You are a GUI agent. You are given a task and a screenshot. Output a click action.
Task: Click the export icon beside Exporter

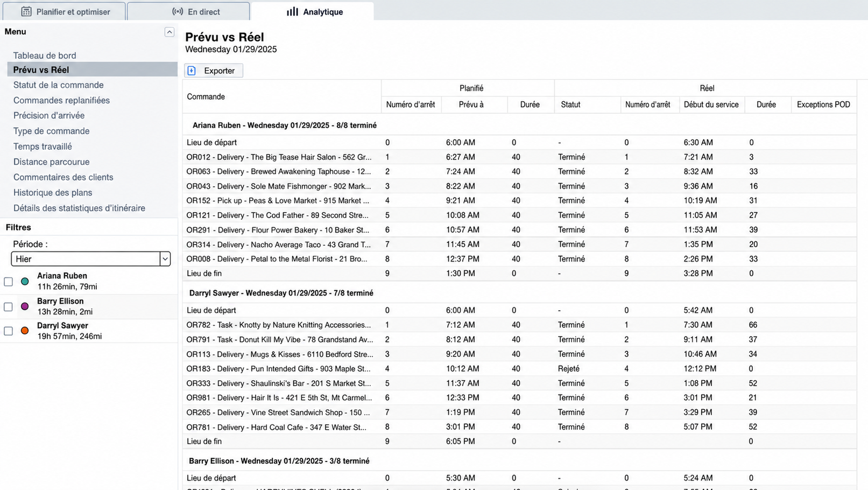pos(192,71)
